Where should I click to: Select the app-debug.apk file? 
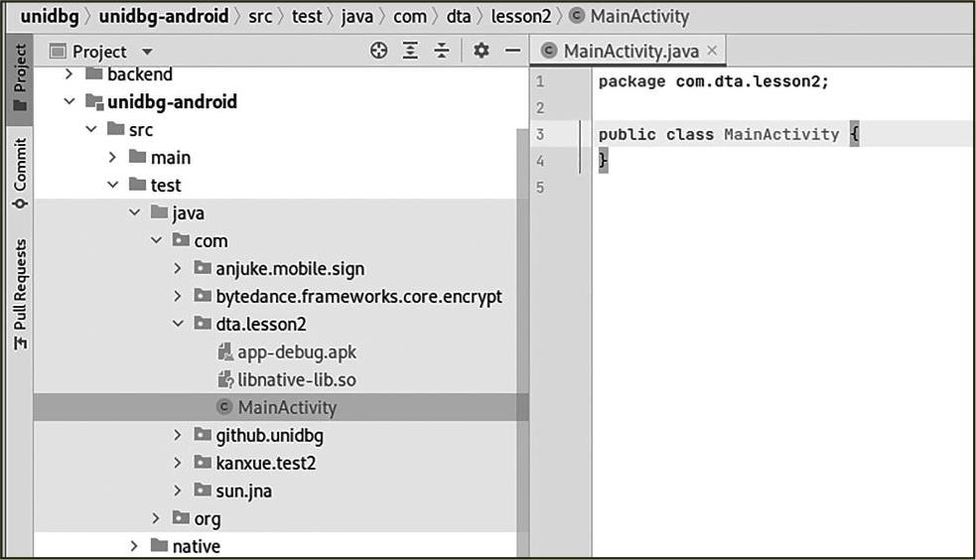(x=297, y=351)
